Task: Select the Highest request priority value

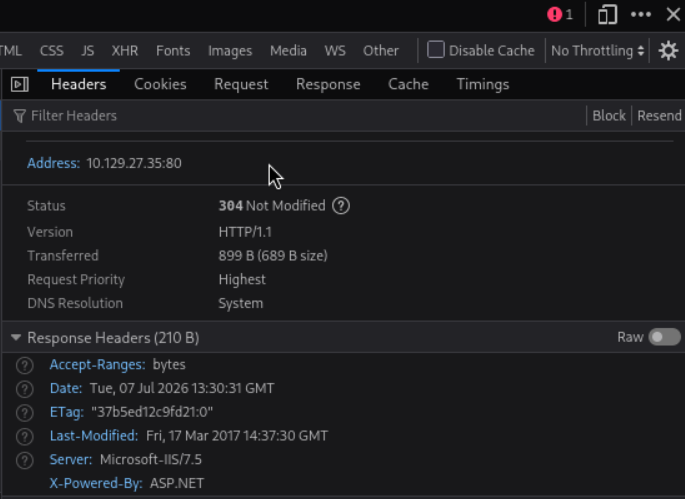Action: (242, 280)
